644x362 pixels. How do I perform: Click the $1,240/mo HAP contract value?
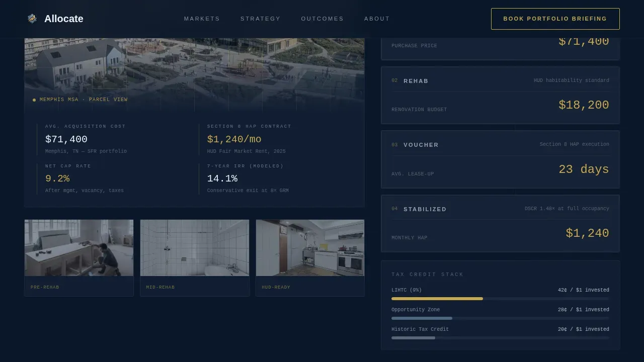pyautogui.click(x=234, y=139)
